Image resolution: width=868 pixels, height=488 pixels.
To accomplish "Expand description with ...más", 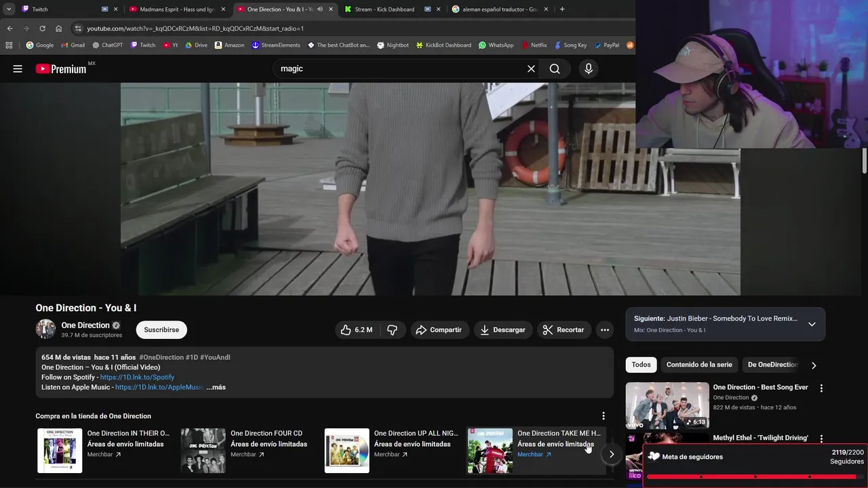I will coord(216,387).
